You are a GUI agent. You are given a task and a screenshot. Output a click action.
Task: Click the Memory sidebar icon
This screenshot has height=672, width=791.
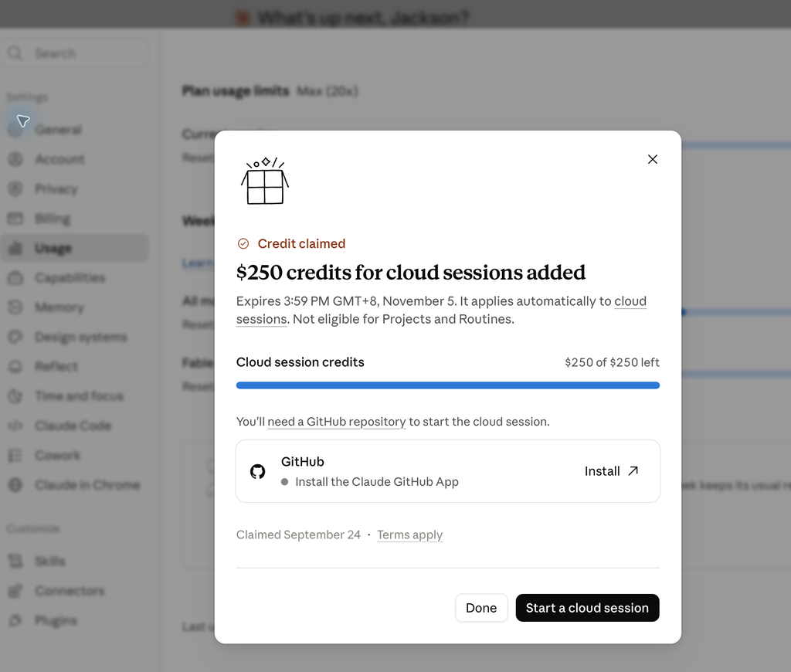click(15, 307)
